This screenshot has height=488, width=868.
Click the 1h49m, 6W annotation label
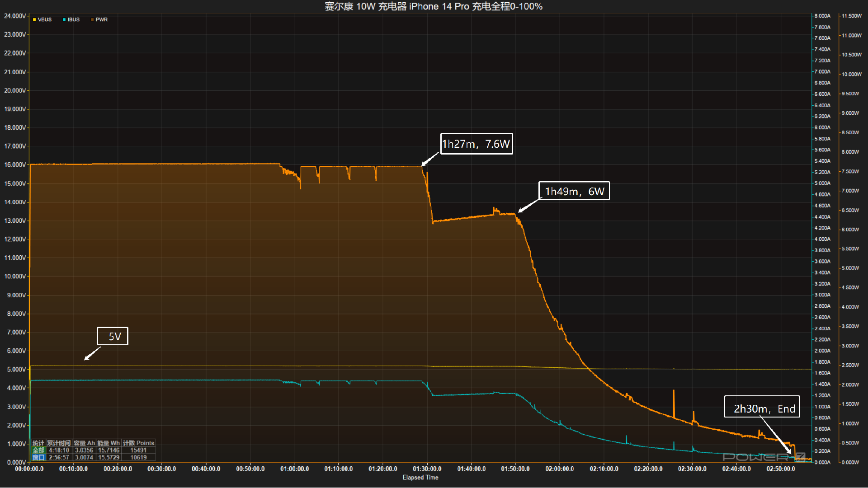point(574,191)
